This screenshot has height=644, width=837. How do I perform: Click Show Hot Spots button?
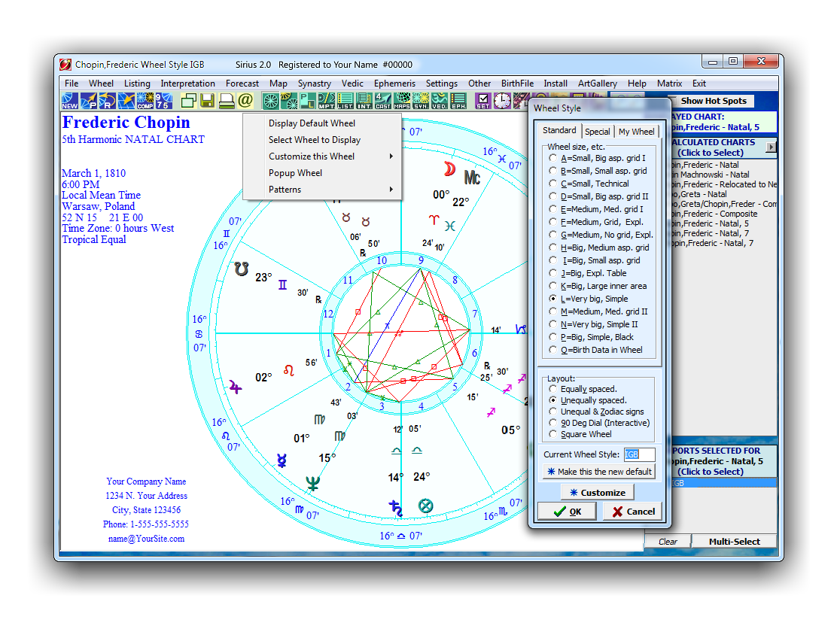[713, 101]
